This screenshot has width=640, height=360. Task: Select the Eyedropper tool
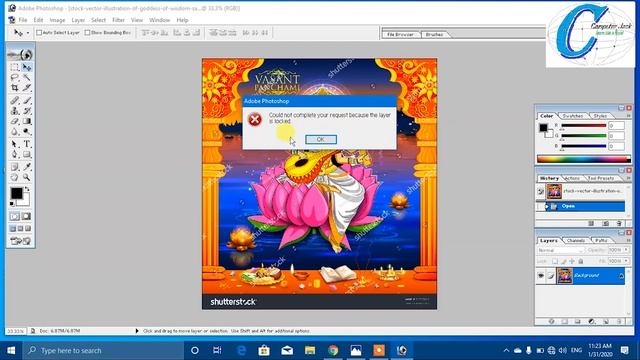(27, 167)
